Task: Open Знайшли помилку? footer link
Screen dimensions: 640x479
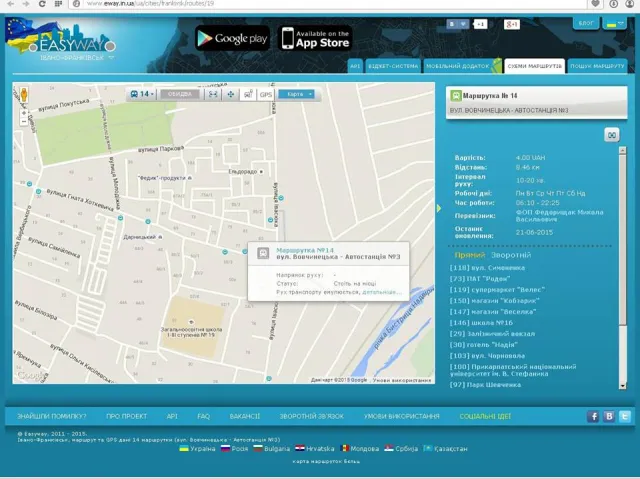Action: [x=51, y=417]
